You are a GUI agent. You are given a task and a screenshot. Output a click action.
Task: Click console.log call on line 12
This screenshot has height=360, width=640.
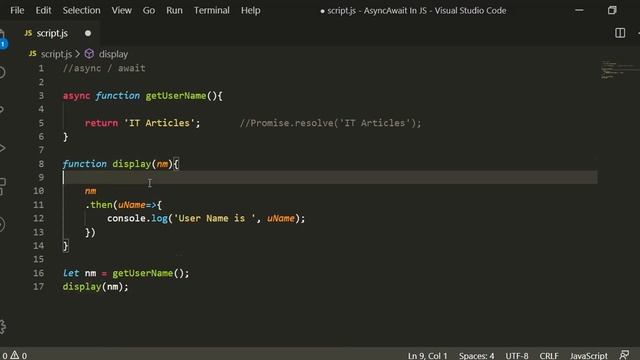[137, 218]
